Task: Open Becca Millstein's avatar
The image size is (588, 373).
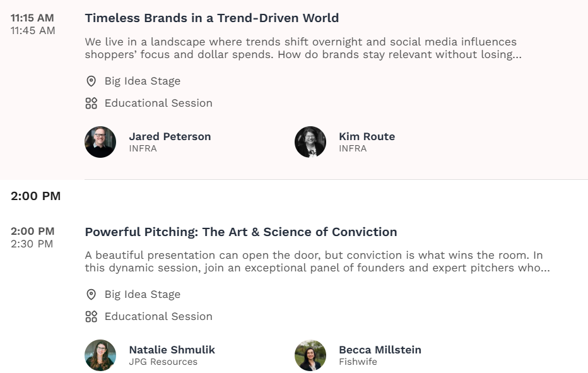Action: coord(310,355)
